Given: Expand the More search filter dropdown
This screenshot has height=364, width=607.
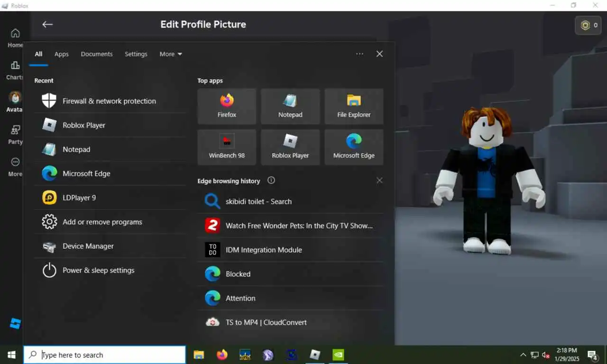Looking at the screenshot, I should pos(171,54).
